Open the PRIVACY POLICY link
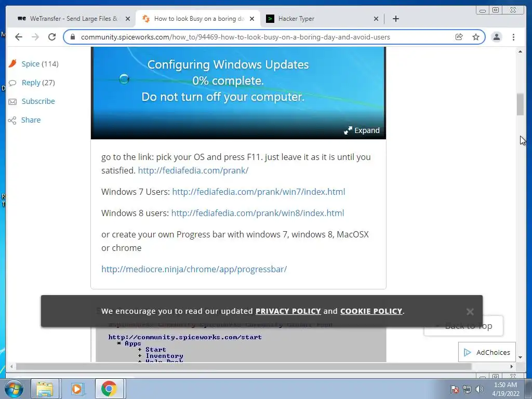Image resolution: width=532 pixels, height=399 pixels. pyautogui.click(x=288, y=311)
